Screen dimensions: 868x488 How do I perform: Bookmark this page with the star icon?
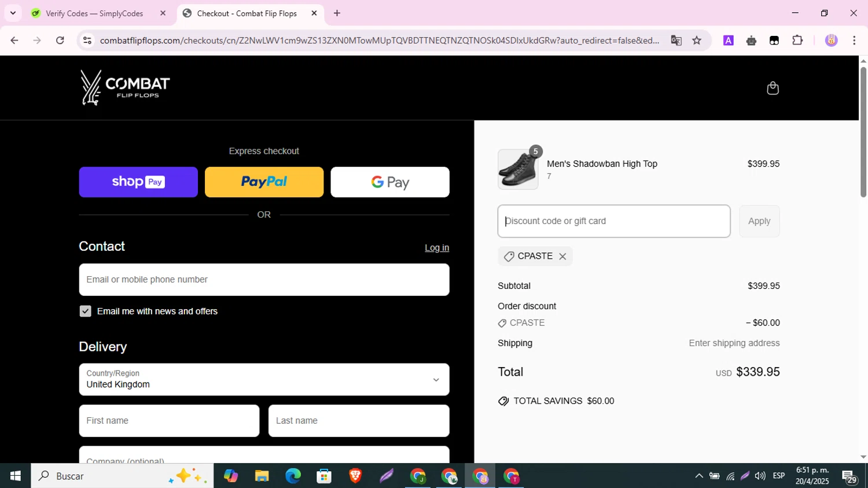coord(697,41)
